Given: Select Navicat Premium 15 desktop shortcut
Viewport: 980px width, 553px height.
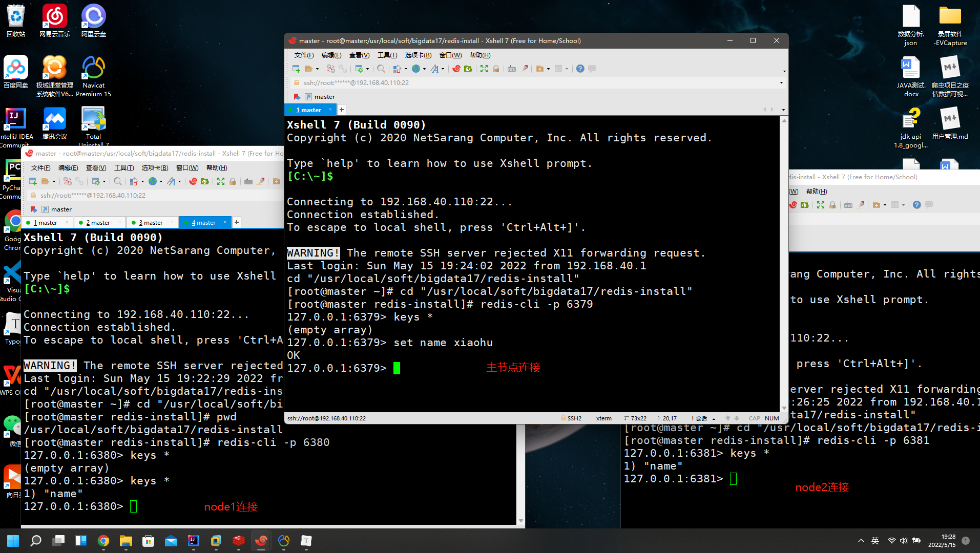Looking at the screenshot, I should coord(93,77).
